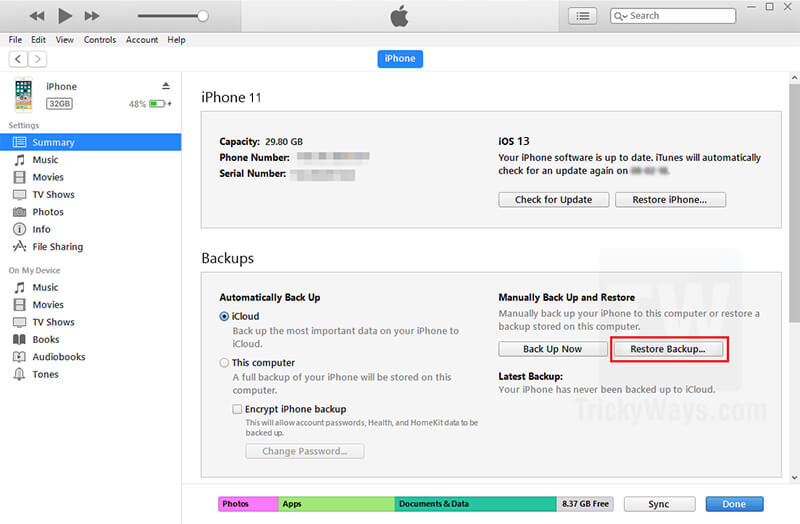Open the File menu
The image size is (800, 524).
pos(15,40)
